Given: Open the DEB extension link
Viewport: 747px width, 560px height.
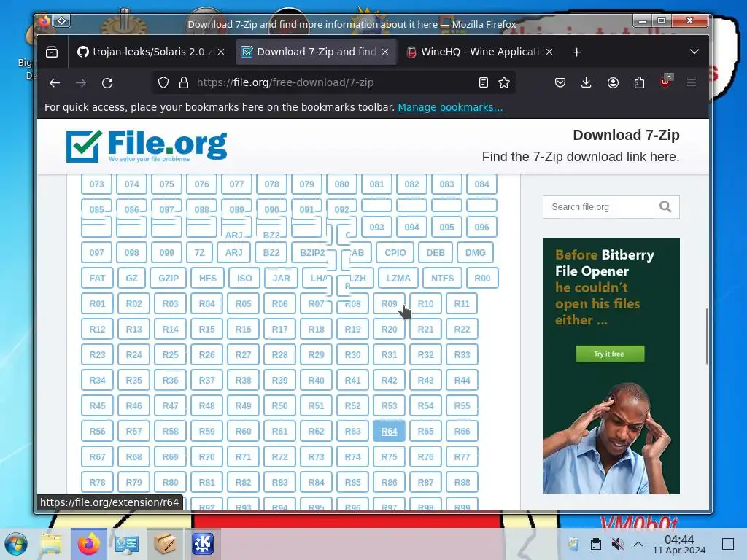Looking at the screenshot, I should point(435,253).
